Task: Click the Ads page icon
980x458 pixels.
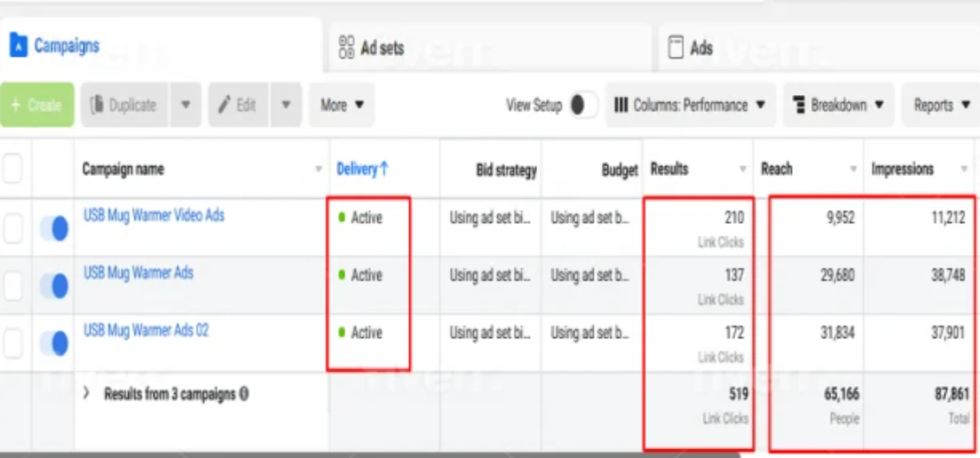Action: (x=676, y=47)
